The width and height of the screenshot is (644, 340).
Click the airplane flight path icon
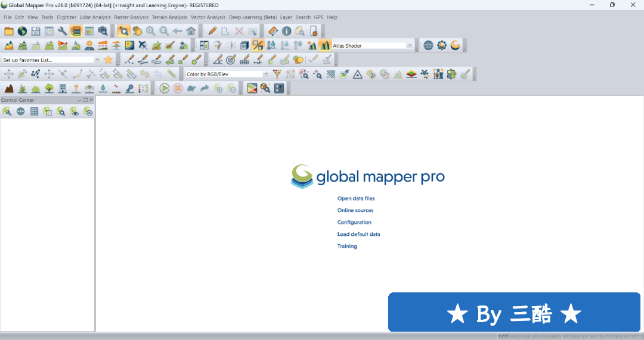143,45
